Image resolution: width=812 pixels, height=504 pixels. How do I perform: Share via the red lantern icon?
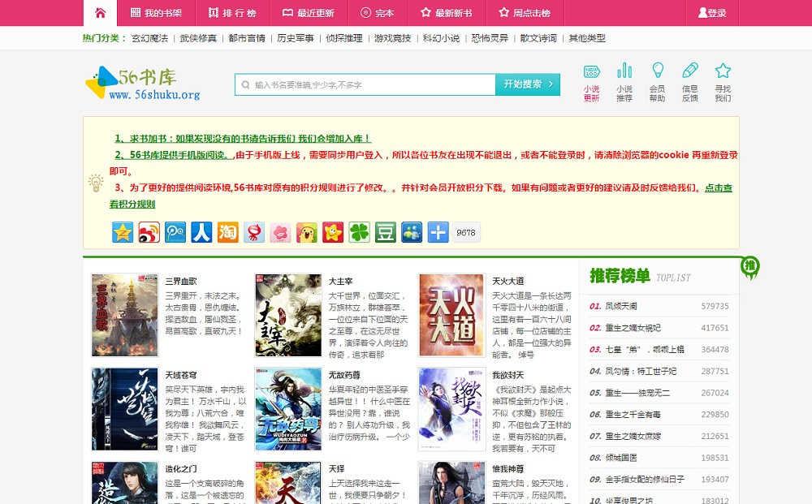(254, 232)
